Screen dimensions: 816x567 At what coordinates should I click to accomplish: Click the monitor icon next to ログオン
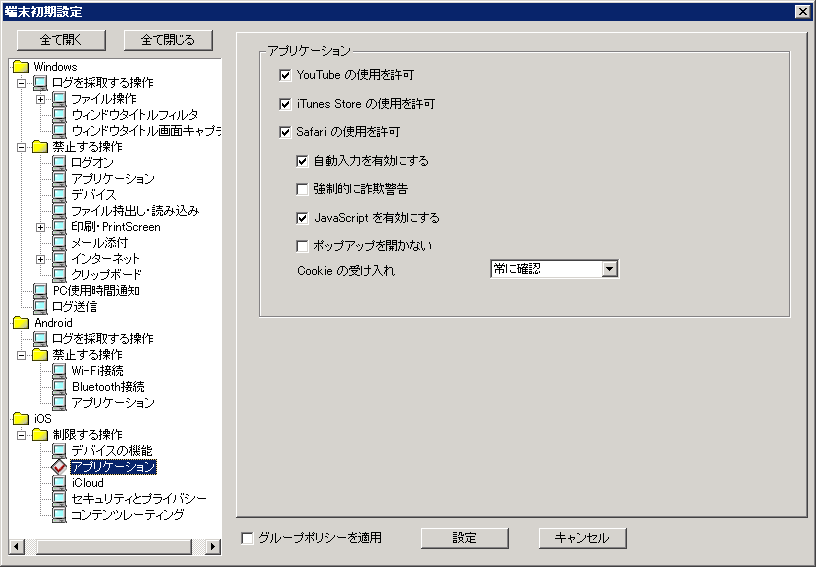point(59,163)
